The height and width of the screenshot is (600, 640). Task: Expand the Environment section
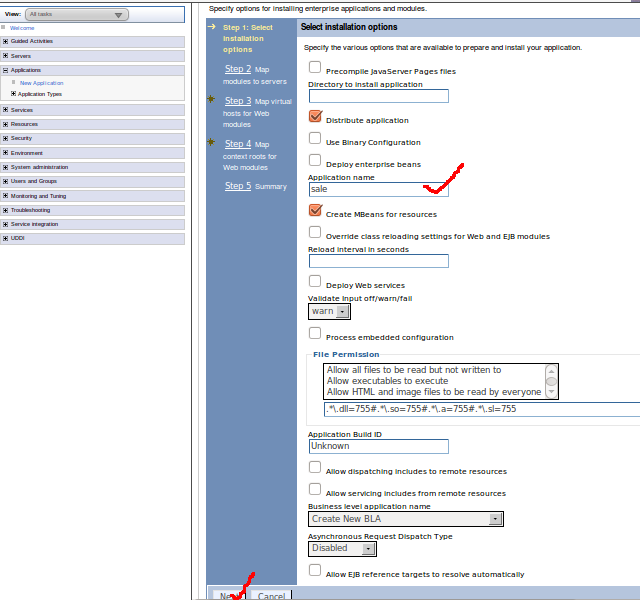point(5,153)
